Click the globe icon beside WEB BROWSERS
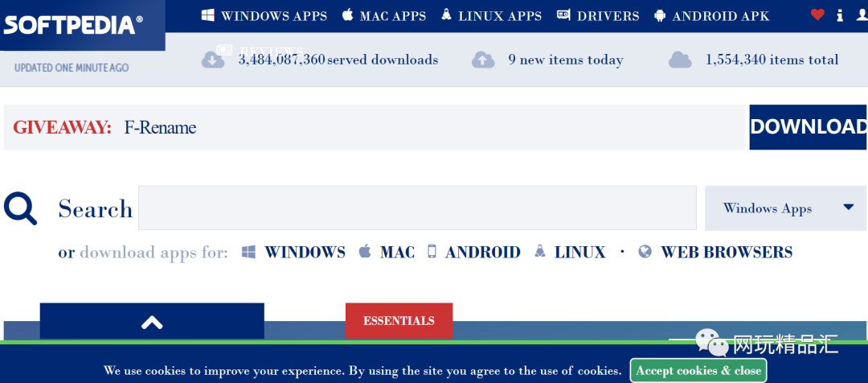Screen dimensions: 868x383 pos(645,252)
